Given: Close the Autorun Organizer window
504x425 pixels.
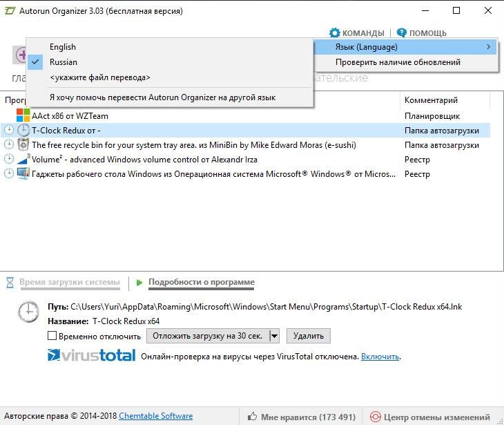Looking at the screenshot, I should coord(488,10).
